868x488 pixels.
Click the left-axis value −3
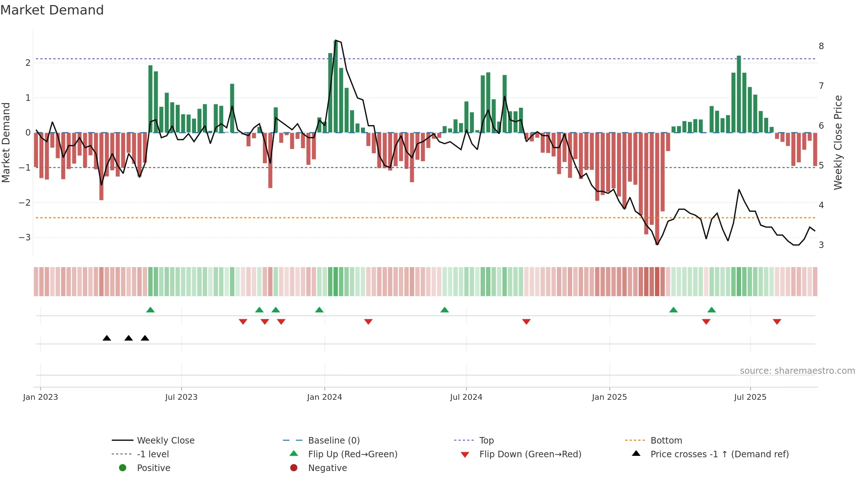point(25,237)
